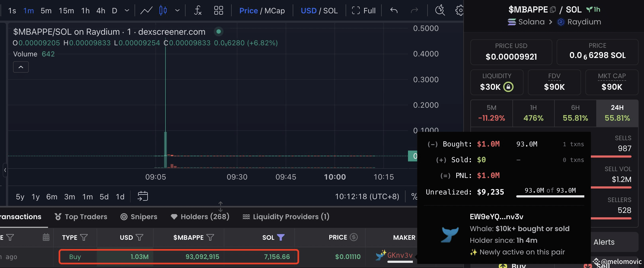
Task: Select the 5M price change tab
Action: click(492, 113)
